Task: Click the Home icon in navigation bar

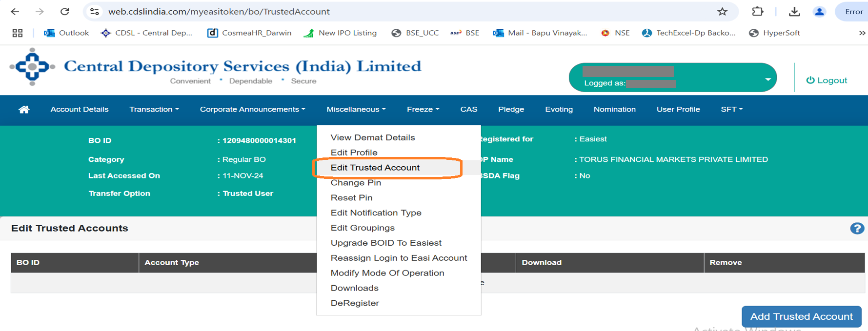Action: tap(24, 110)
